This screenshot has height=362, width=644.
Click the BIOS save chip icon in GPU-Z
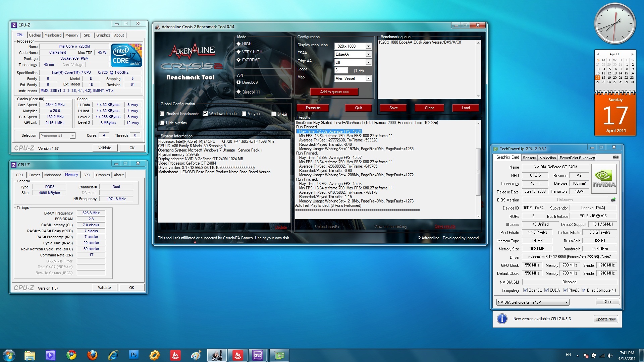[x=613, y=200]
